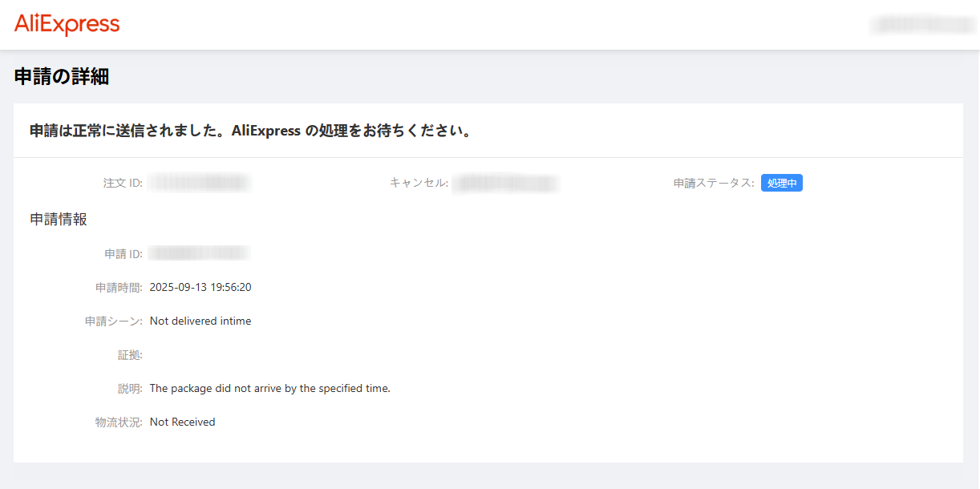
Task: Click the package did not arrive description
Action: pyautogui.click(x=269, y=388)
